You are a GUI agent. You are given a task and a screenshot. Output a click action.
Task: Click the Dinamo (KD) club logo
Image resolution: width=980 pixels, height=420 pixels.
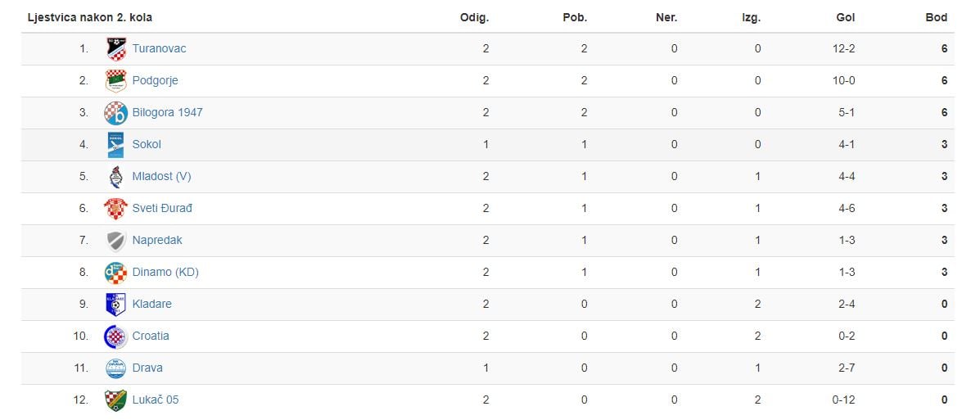tap(116, 273)
